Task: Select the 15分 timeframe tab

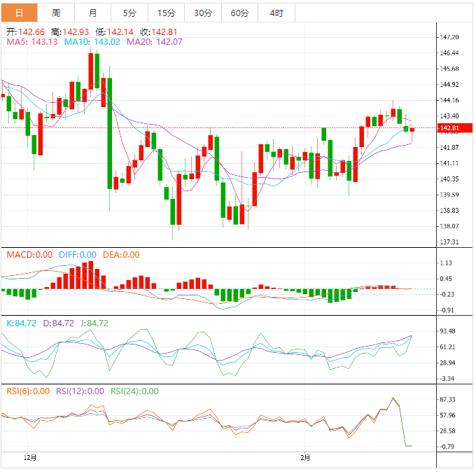Action: (167, 13)
